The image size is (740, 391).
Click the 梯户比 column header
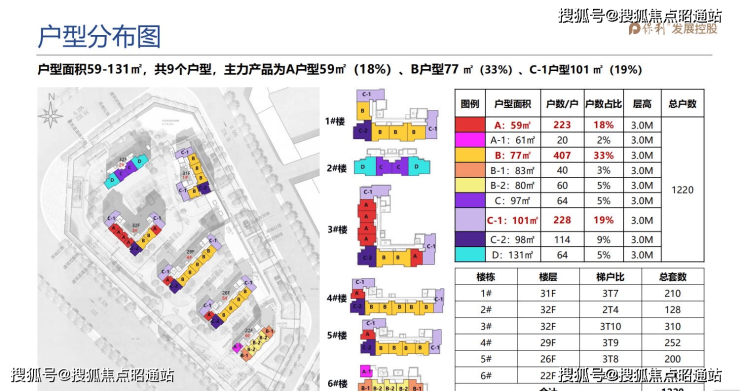(x=610, y=277)
